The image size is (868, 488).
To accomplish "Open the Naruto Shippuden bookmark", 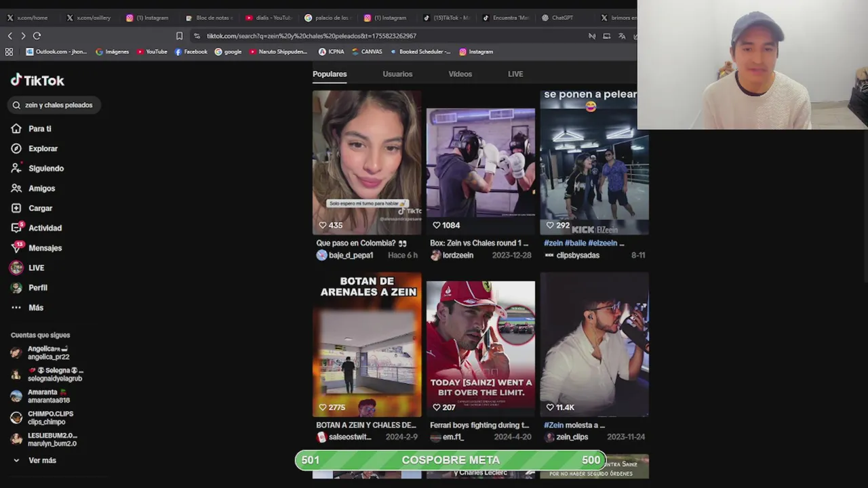I will pos(278,52).
